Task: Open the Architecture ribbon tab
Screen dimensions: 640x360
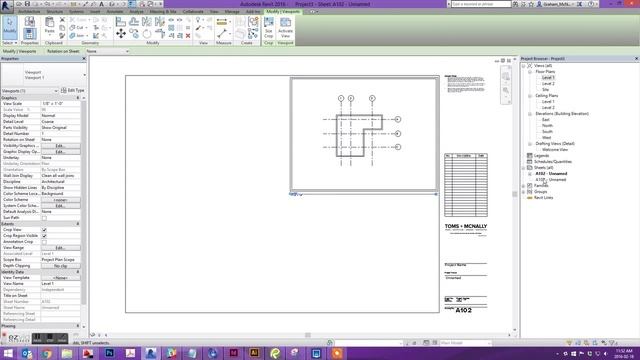Action: coord(29,12)
